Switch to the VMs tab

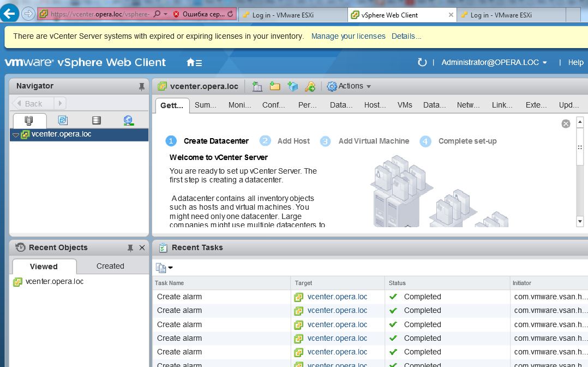point(405,105)
